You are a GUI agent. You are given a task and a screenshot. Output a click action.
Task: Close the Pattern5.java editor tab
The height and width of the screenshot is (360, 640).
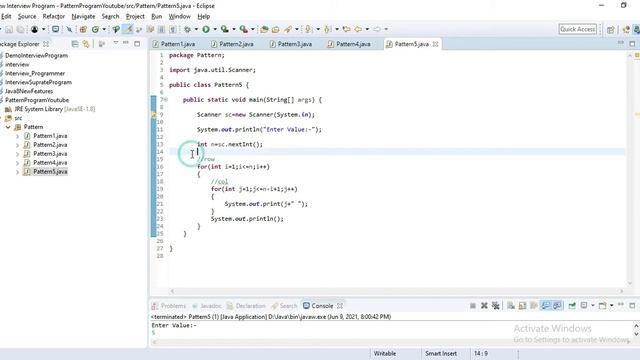[436, 44]
